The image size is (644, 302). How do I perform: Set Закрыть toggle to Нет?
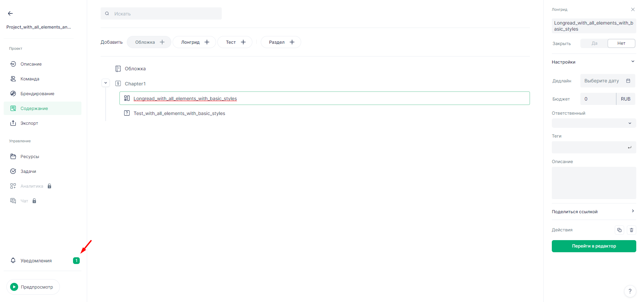(621, 43)
